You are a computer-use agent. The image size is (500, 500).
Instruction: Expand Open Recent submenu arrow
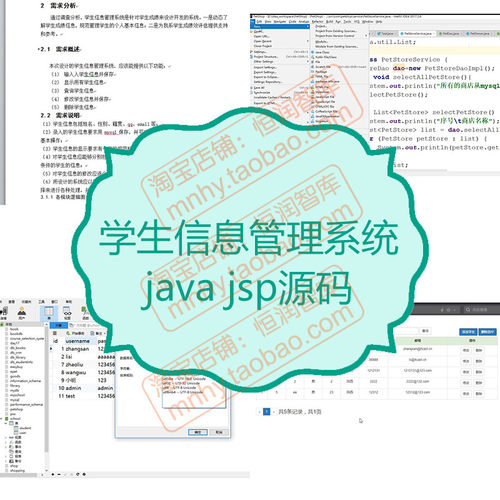(x=308, y=41)
